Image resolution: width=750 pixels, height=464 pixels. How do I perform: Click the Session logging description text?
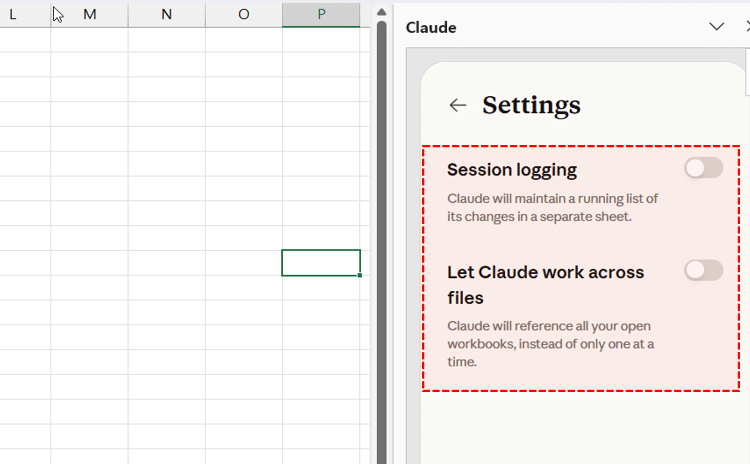click(552, 207)
